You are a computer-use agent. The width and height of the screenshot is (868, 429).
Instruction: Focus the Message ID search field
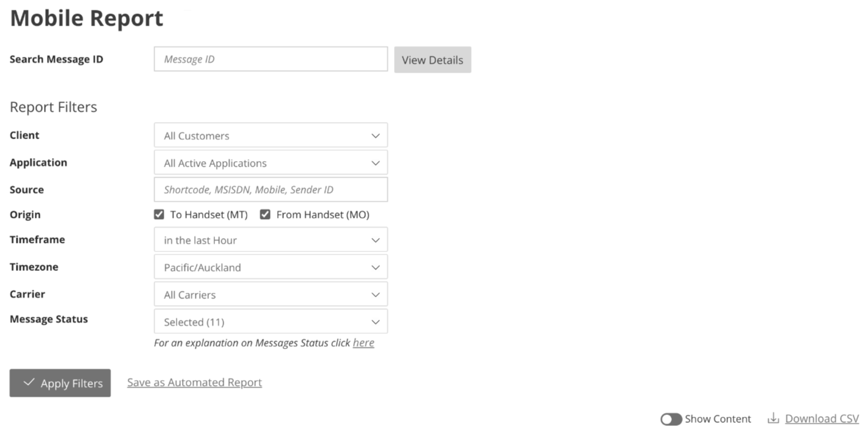pyautogui.click(x=271, y=59)
